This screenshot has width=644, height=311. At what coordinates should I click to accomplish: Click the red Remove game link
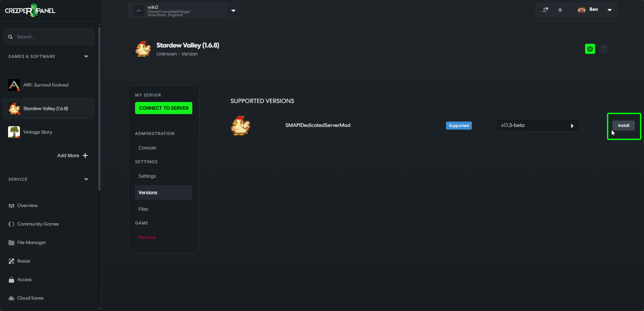pyautogui.click(x=147, y=237)
